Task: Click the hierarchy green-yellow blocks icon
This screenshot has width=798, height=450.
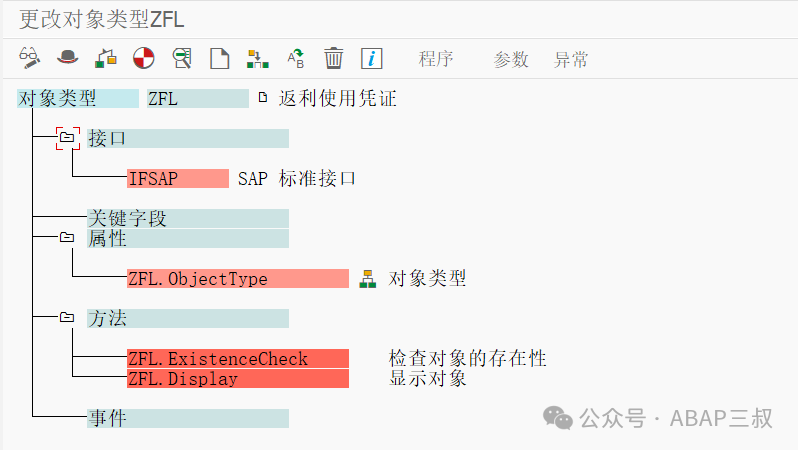Action: click(x=258, y=59)
